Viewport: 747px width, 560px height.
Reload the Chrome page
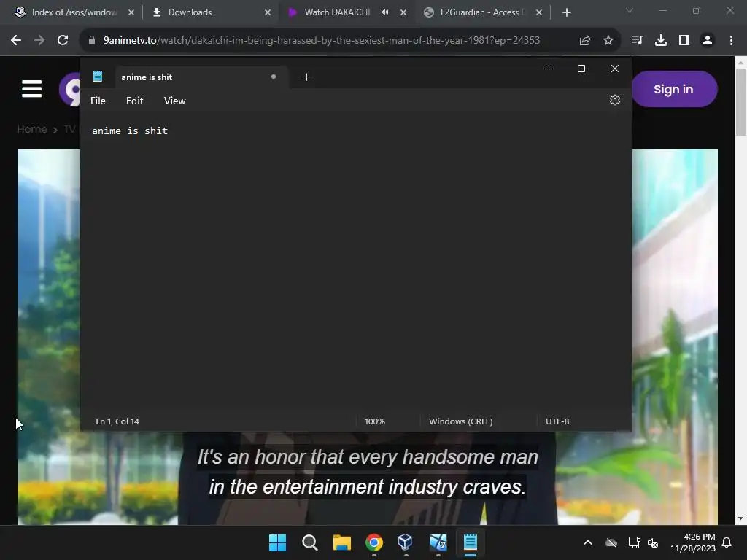click(x=63, y=41)
